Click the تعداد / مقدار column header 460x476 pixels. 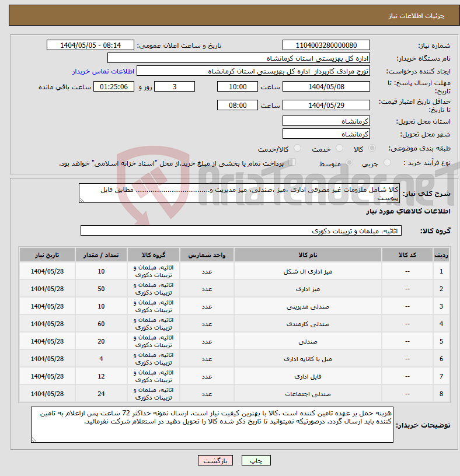(101, 255)
